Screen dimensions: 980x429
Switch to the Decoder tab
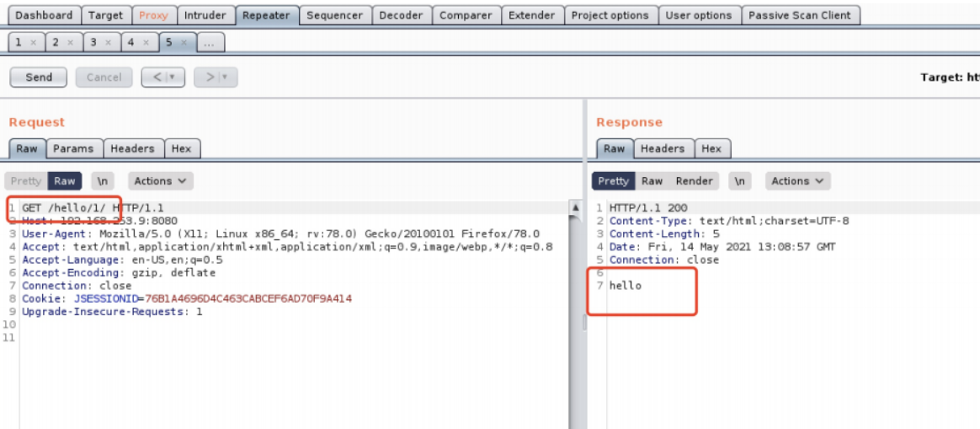click(402, 15)
